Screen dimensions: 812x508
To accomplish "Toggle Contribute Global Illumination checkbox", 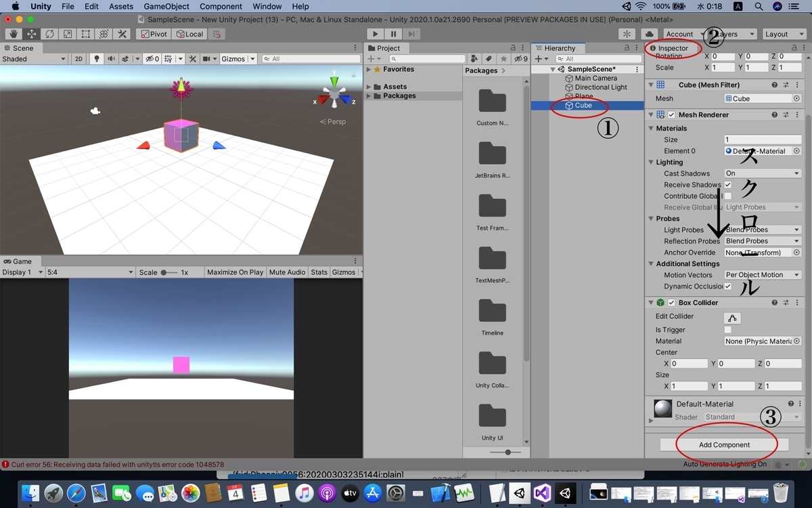I will pos(728,196).
